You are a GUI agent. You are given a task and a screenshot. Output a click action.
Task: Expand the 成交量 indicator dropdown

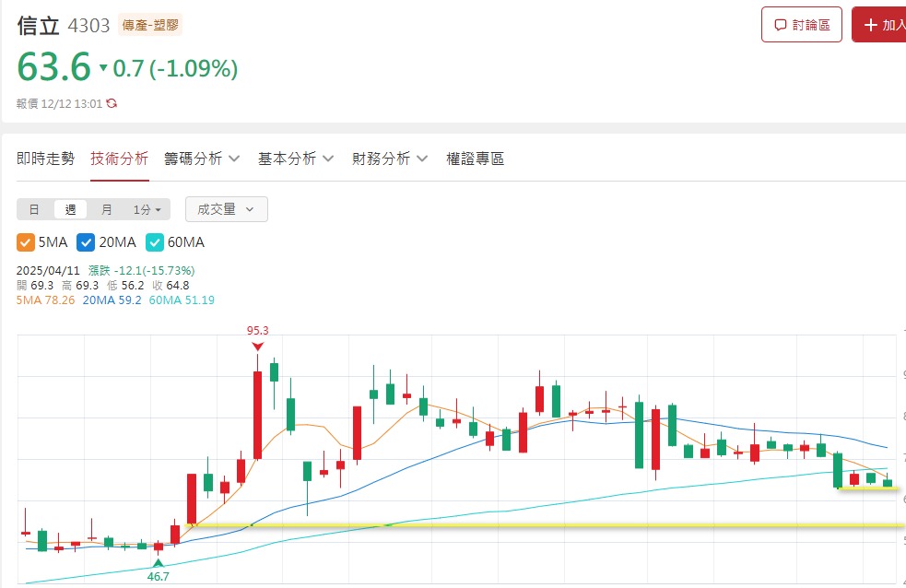click(x=226, y=209)
